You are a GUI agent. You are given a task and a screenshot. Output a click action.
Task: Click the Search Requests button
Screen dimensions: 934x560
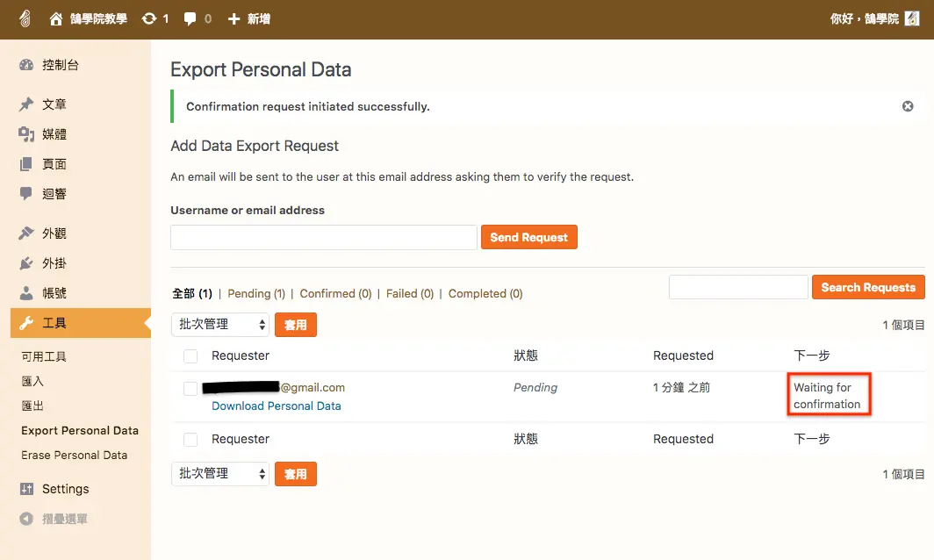[x=868, y=287]
